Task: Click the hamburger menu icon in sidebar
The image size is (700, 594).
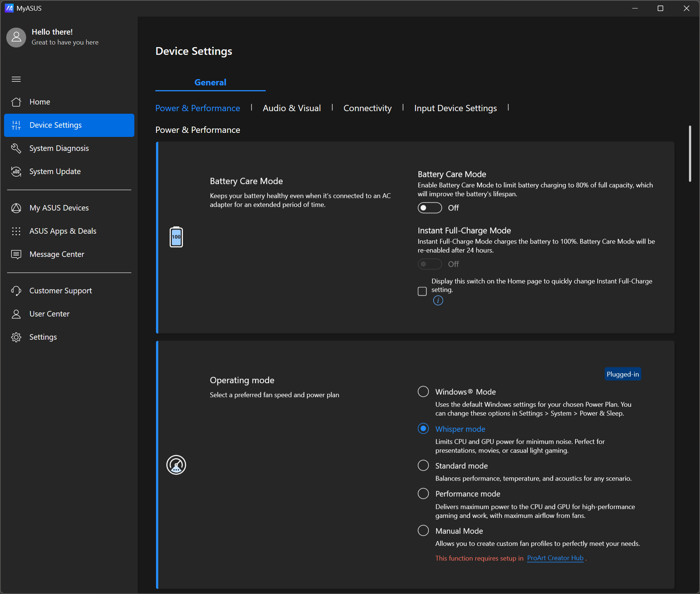Action: coord(16,79)
